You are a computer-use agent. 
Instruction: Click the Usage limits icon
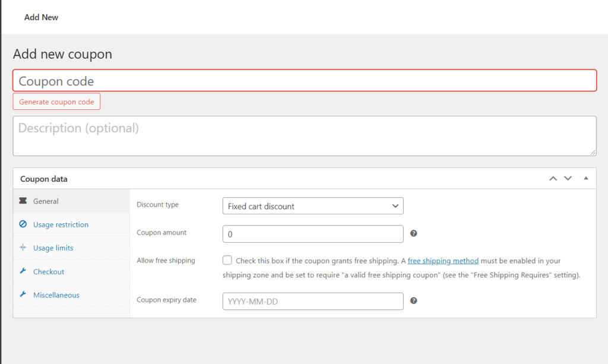click(23, 248)
